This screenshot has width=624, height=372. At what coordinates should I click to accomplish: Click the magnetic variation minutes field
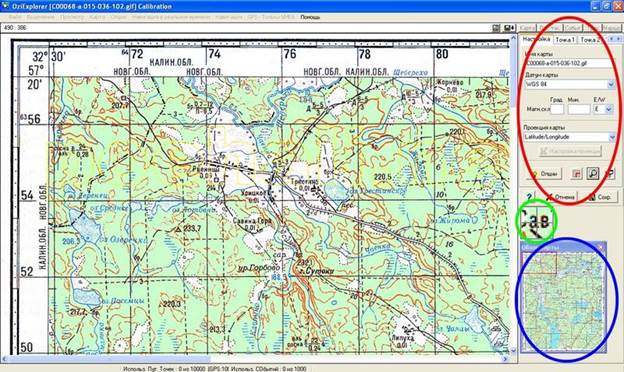tap(578, 109)
